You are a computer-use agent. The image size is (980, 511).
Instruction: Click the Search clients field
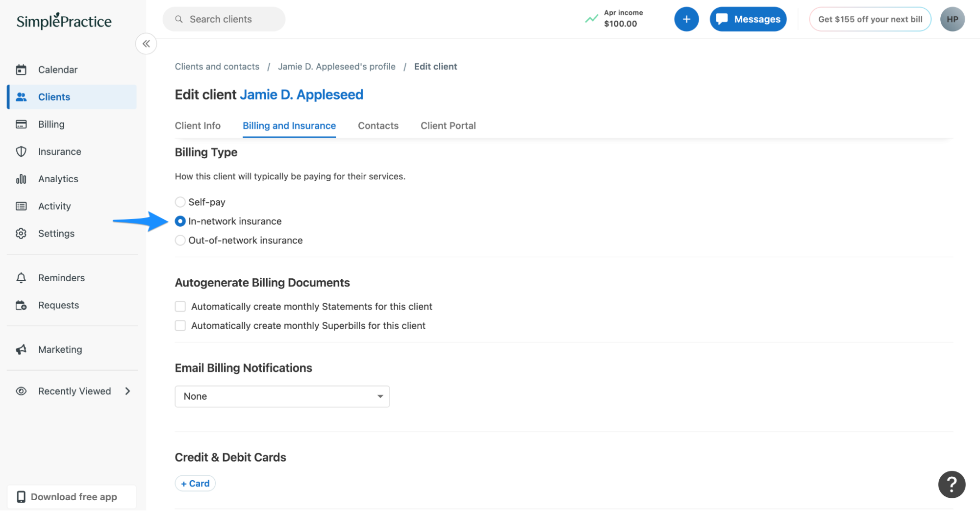click(x=224, y=19)
